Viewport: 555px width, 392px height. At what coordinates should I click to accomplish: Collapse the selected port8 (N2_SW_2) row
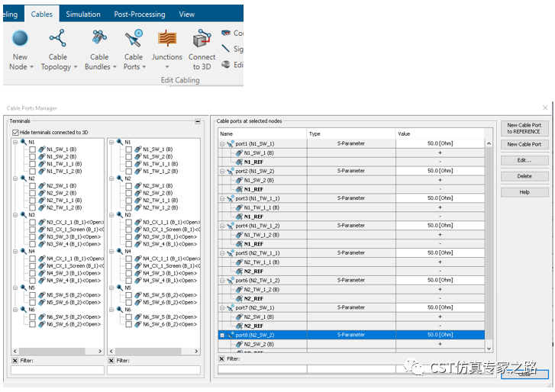coord(222,335)
